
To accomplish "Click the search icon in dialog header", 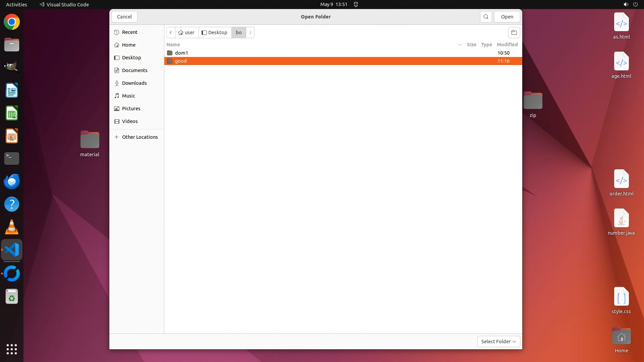I will [x=486, y=17].
